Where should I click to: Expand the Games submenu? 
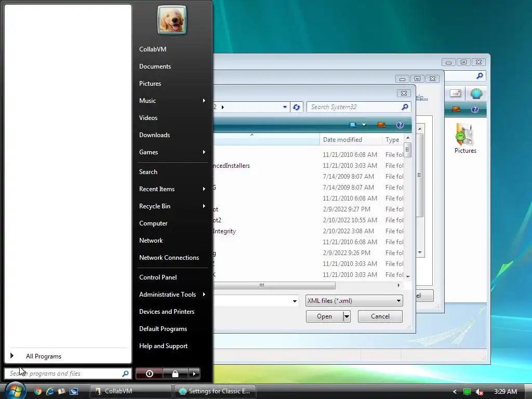click(204, 152)
